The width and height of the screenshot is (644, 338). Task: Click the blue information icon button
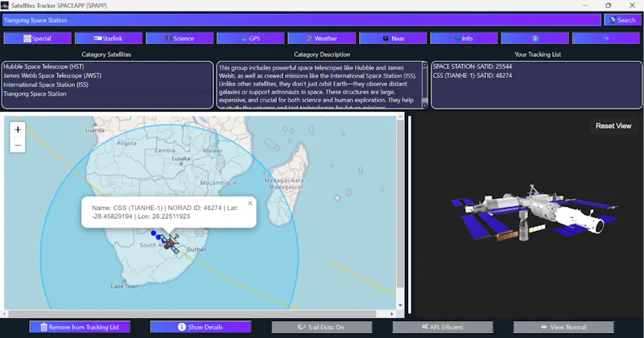point(535,38)
